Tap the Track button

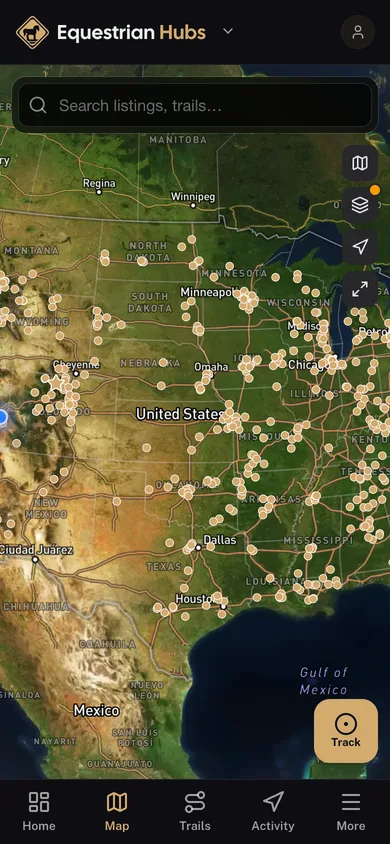point(346,730)
